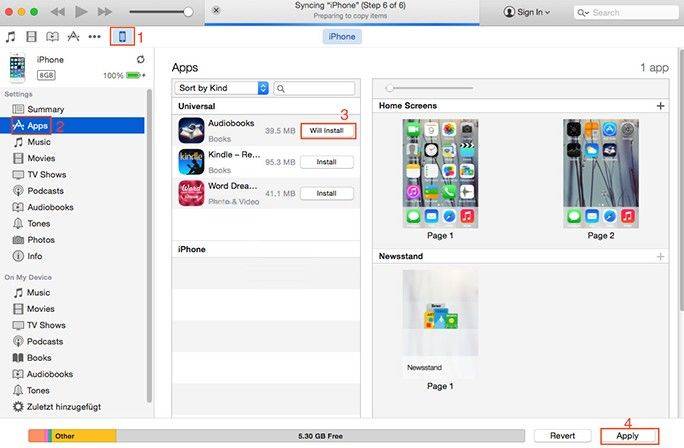Click the top-right Search field

626,13
